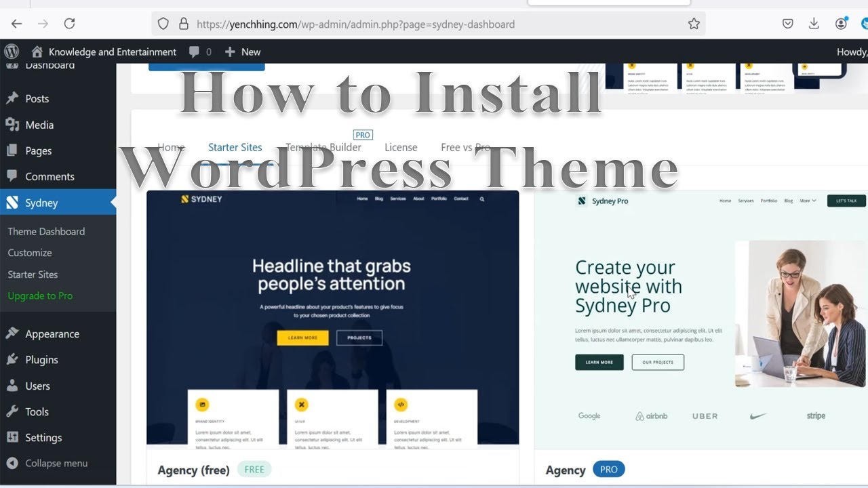
Task: Switch to the License tab
Action: click(401, 147)
